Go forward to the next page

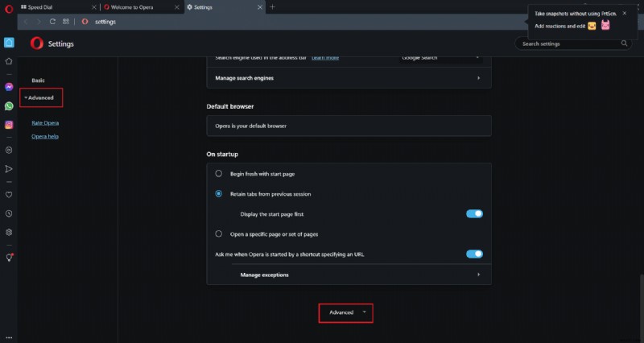pos(39,22)
